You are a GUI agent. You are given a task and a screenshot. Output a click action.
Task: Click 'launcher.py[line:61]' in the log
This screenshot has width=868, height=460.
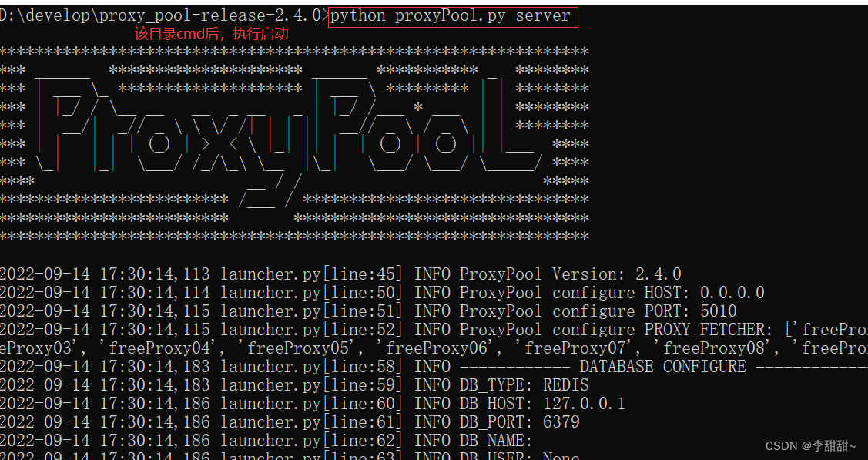point(312,421)
